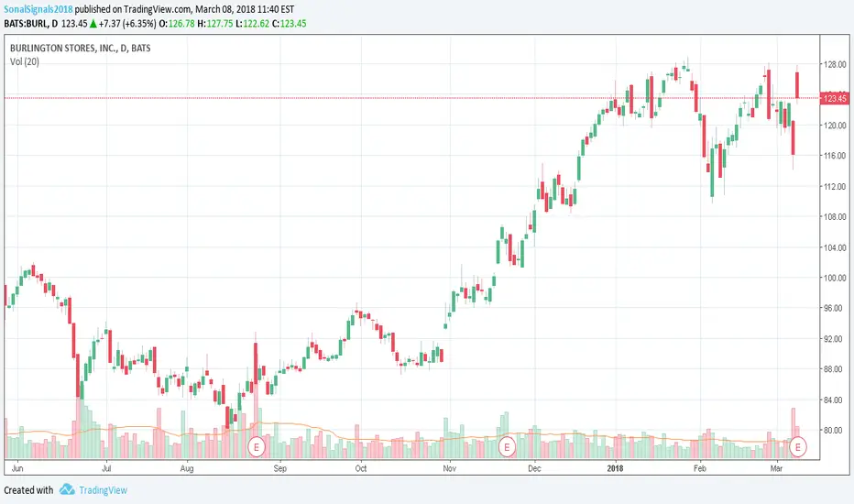Click the Jul date axis label
This screenshot has width=854, height=504.
pyautogui.click(x=106, y=468)
